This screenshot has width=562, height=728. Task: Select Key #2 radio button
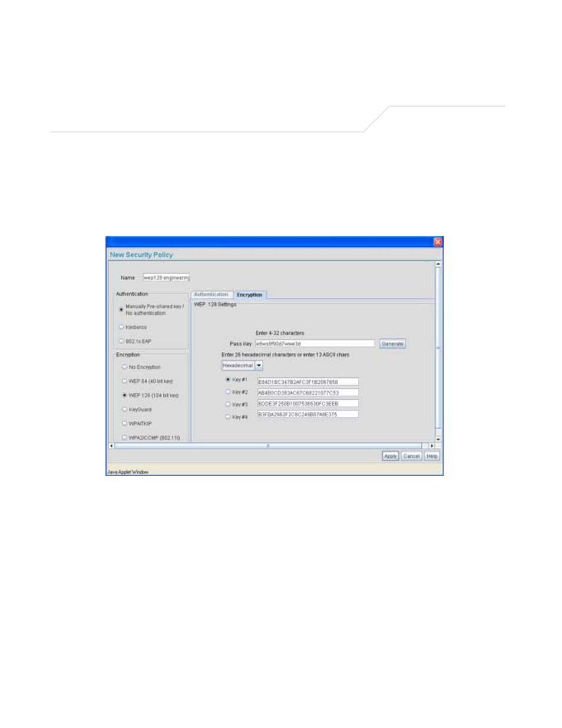coord(228,392)
